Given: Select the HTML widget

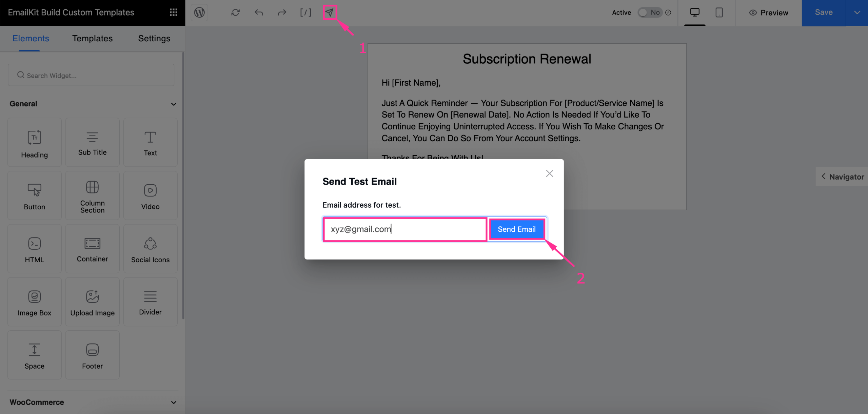Looking at the screenshot, I should 35,249.
